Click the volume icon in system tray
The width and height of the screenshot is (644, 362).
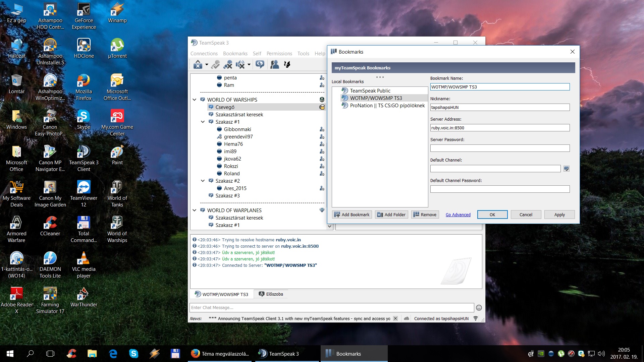click(x=601, y=354)
